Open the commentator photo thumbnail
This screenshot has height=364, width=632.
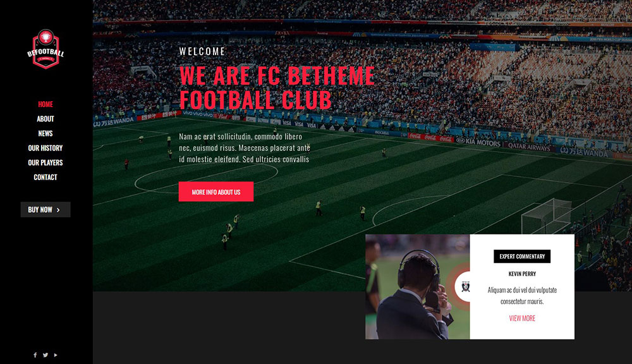[418, 287]
